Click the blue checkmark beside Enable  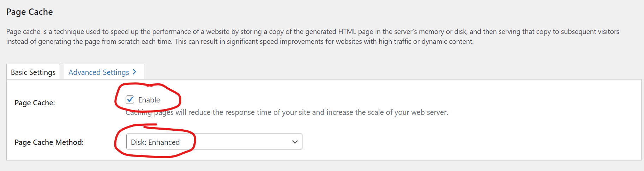pos(130,100)
